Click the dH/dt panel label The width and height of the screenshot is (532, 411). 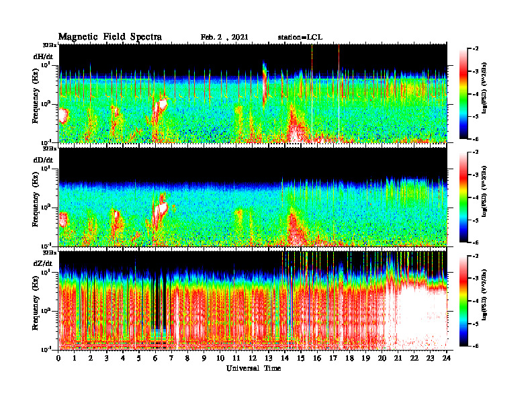tap(43, 56)
